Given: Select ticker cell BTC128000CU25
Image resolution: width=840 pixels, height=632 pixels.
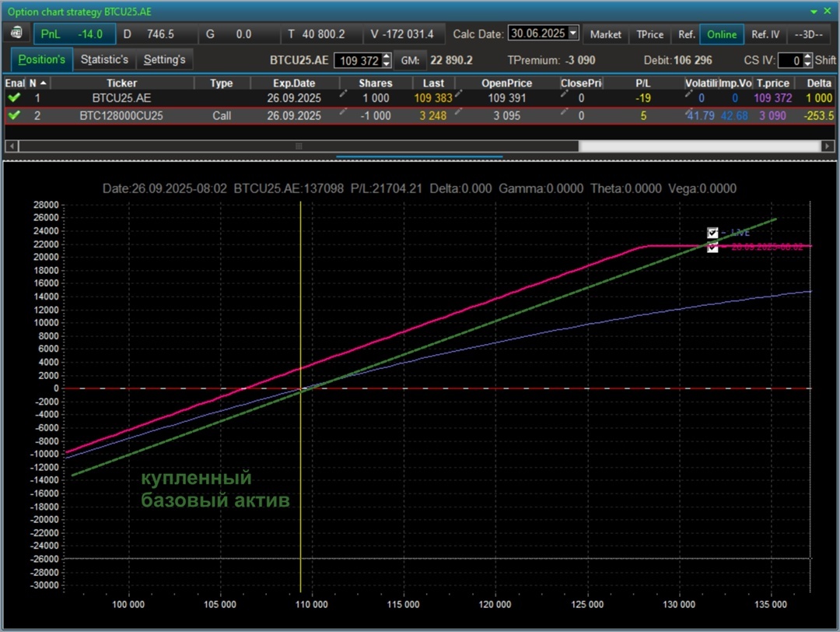Looking at the screenshot, I should [x=121, y=116].
